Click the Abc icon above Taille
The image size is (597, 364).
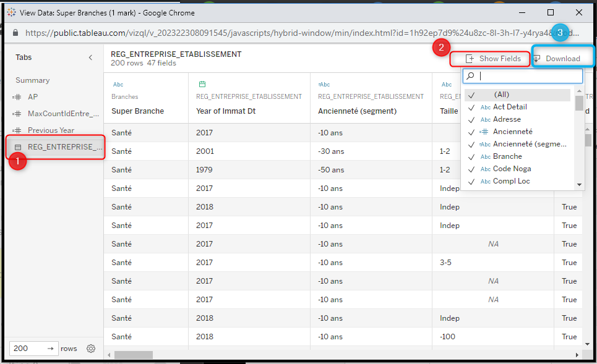(x=447, y=85)
